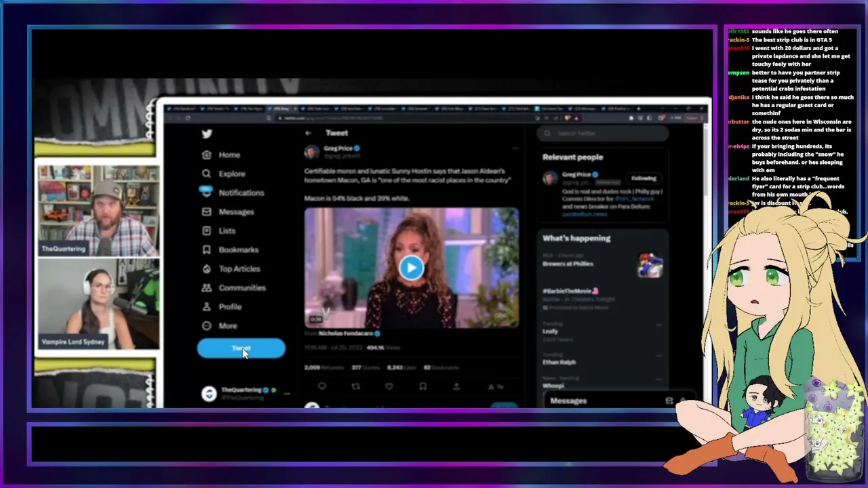Image resolution: width=868 pixels, height=488 pixels.
Task: Open the three-dot options for Leafy trend
Action: click(x=658, y=325)
